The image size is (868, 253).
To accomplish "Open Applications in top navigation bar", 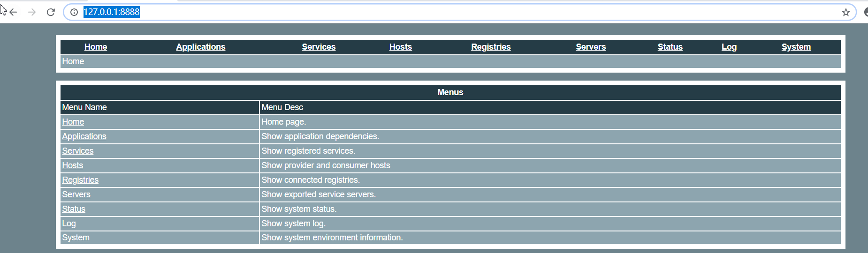I will coord(201,47).
